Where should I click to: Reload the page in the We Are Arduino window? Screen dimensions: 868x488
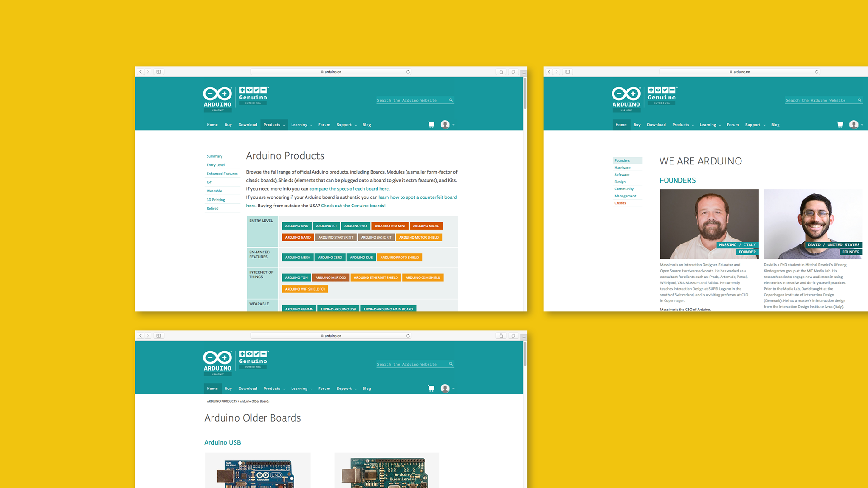[816, 72]
